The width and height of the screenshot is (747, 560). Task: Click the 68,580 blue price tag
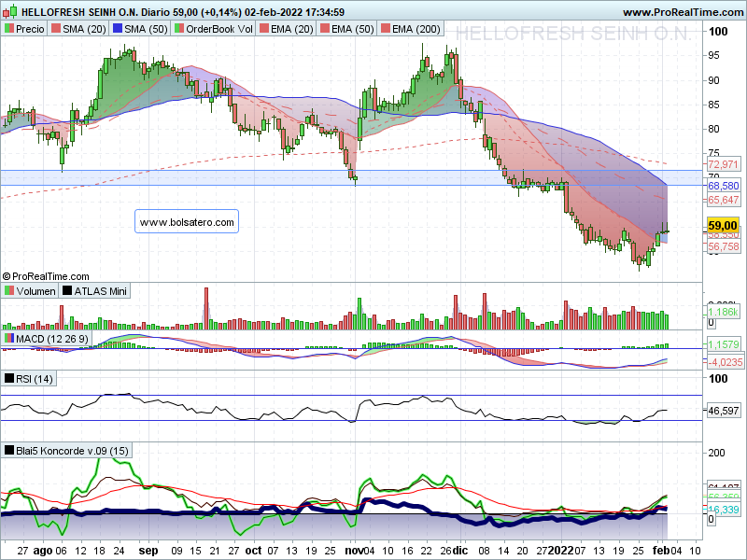point(723,186)
